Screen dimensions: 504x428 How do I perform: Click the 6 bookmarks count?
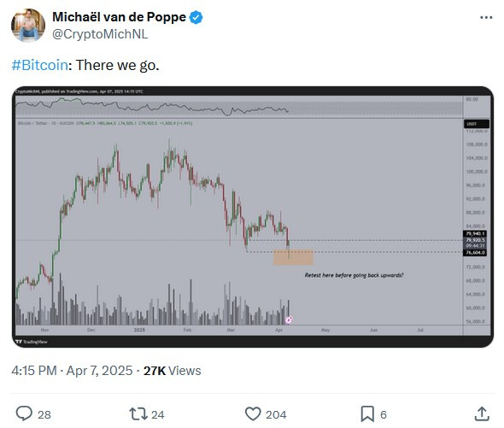coord(384,415)
